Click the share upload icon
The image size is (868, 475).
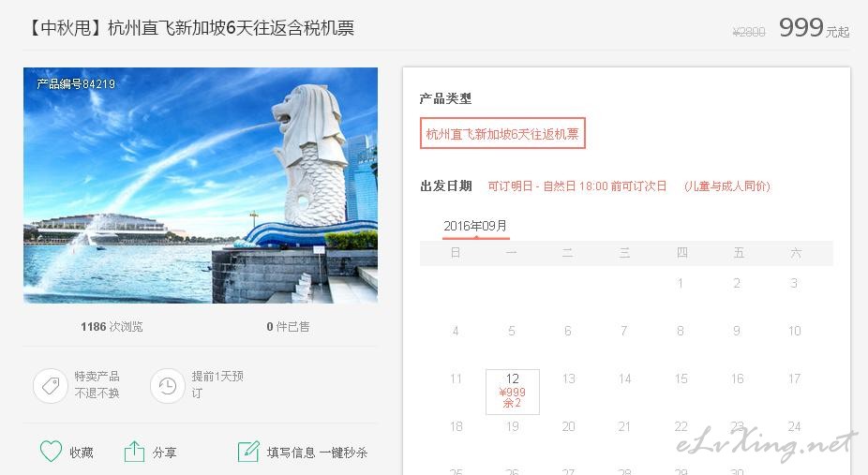pyautogui.click(x=134, y=452)
